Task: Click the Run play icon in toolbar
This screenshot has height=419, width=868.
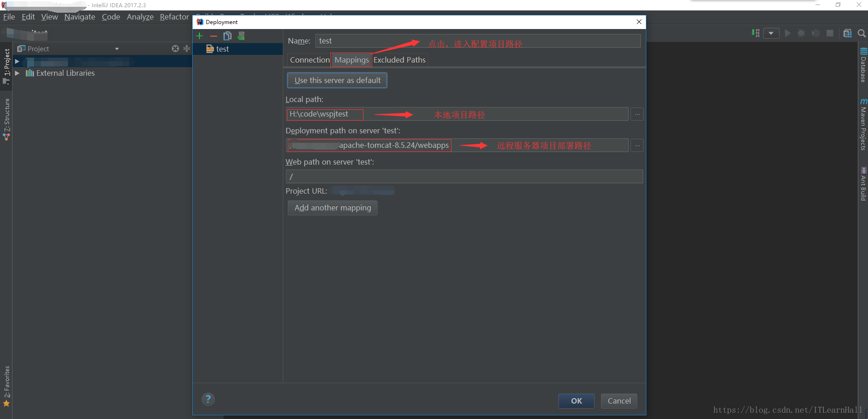Action: pos(788,33)
